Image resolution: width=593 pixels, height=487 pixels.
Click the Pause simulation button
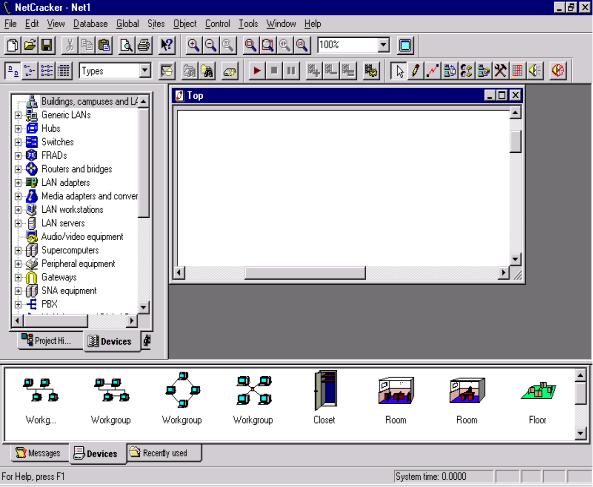(x=291, y=71)
